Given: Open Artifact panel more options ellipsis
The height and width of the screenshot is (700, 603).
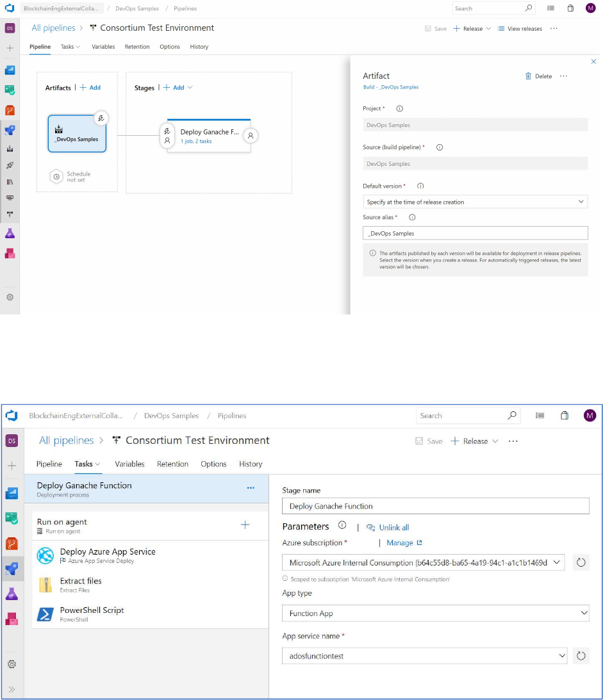Looking at the screenshot, I should click(x=564, y=76).
